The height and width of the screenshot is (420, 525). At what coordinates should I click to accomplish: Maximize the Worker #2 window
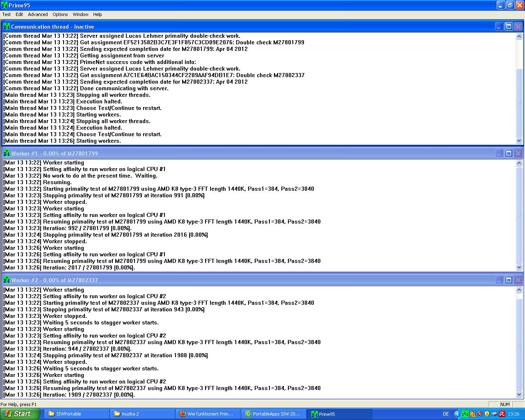(509, 280)
